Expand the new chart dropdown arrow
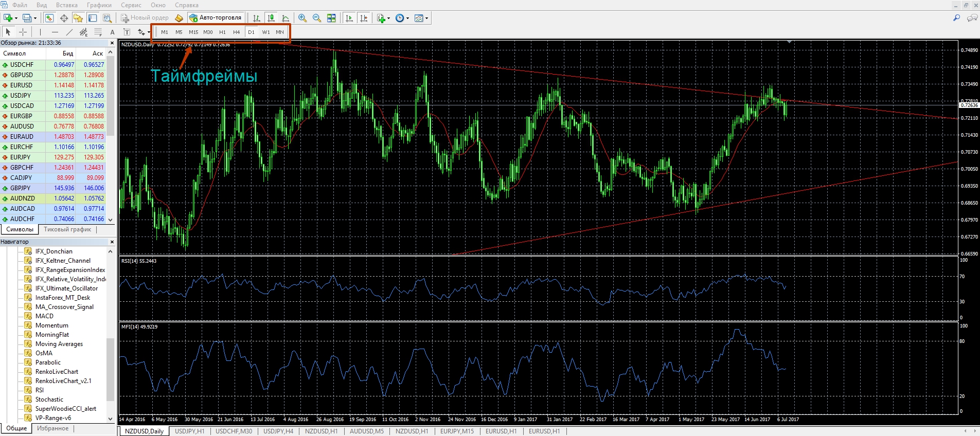Screen dimensions: 980x436 16,18
